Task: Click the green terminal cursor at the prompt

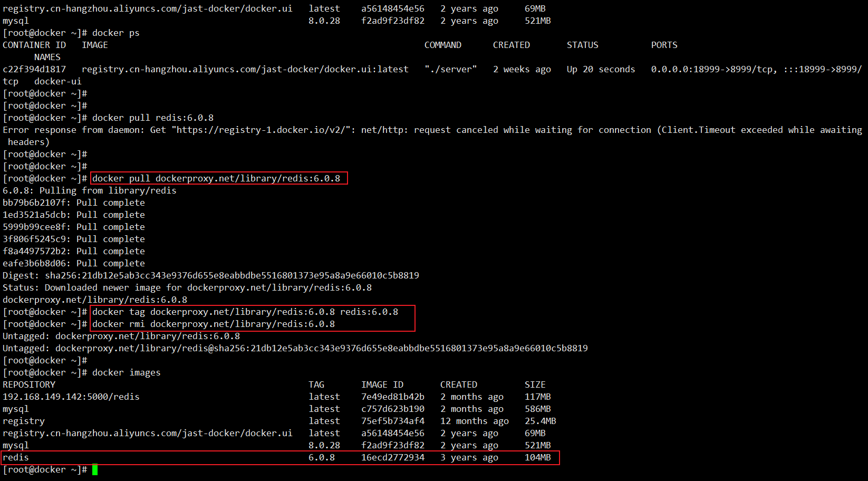Action: (95, 469)
